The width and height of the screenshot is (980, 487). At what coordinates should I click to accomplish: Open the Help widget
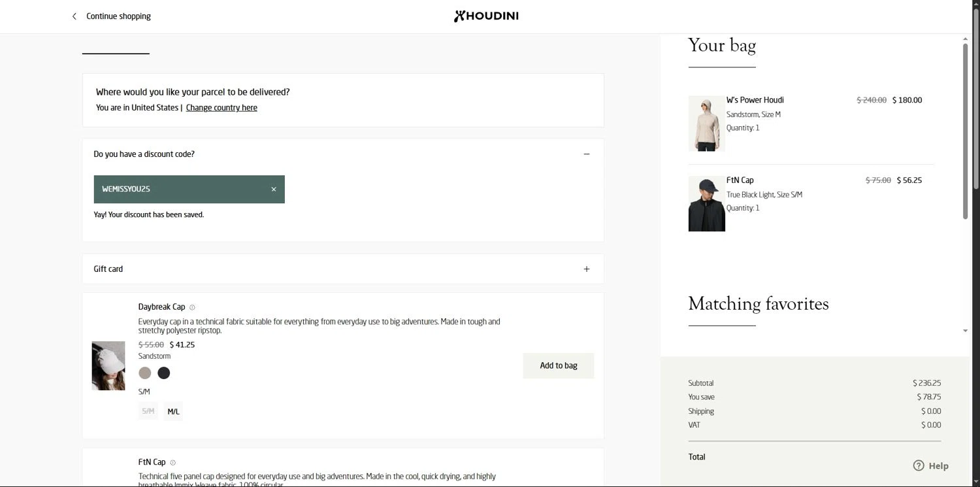point(931,465)
